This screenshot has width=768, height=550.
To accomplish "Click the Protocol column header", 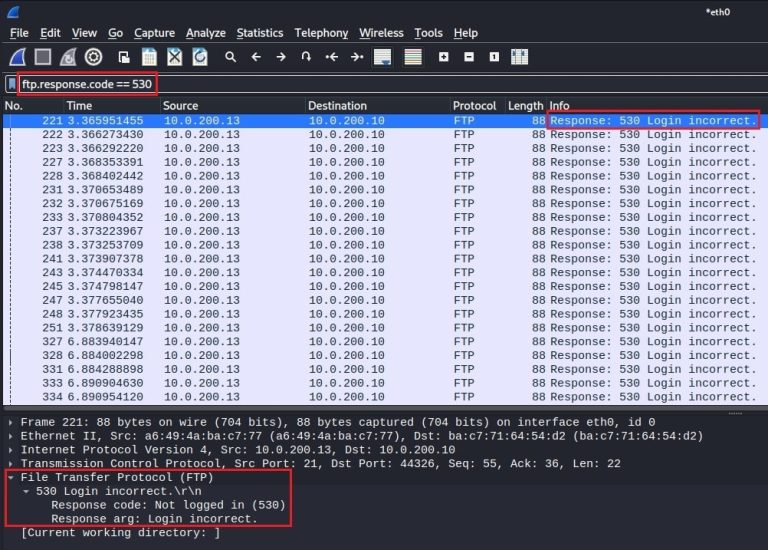I will 474,106.
